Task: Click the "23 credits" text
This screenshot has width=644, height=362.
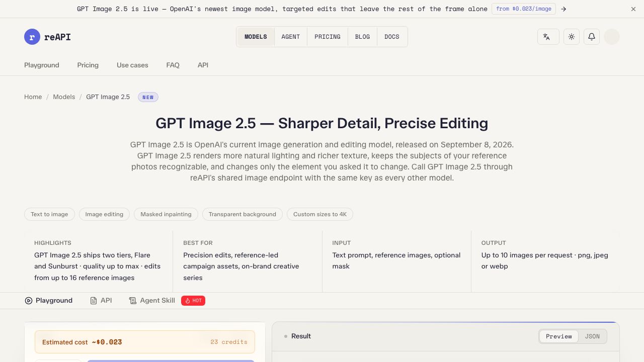Action: tap(229, 342)
